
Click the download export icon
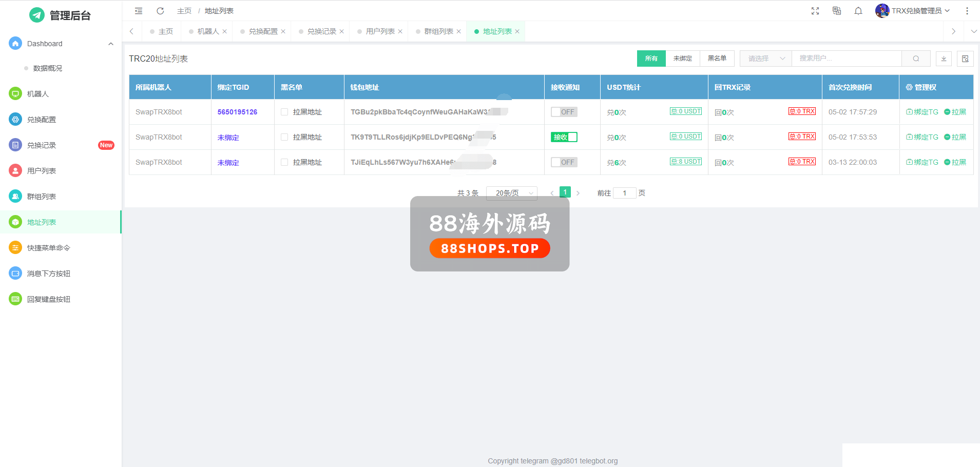click(x=944, y=59)
